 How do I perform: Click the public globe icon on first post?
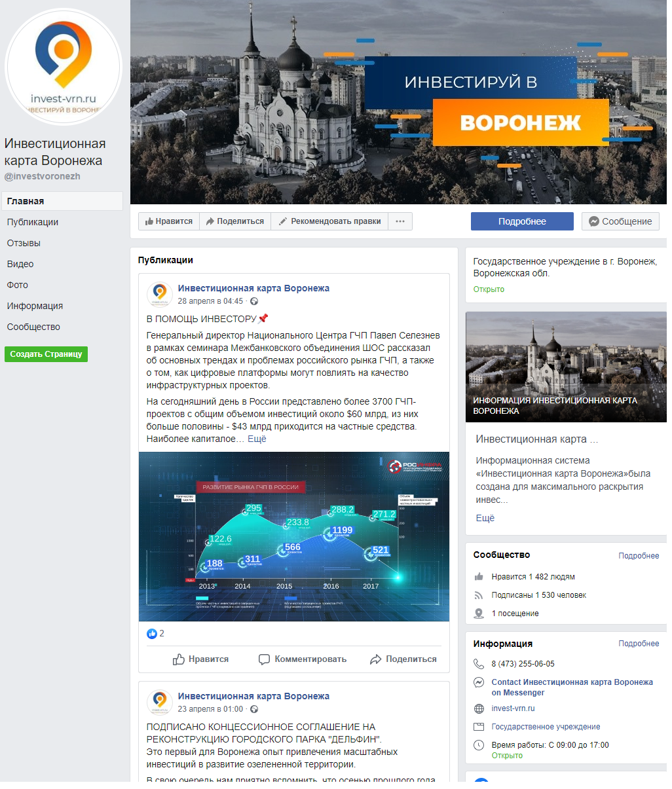pyautogui.click(x=254, y=301)
